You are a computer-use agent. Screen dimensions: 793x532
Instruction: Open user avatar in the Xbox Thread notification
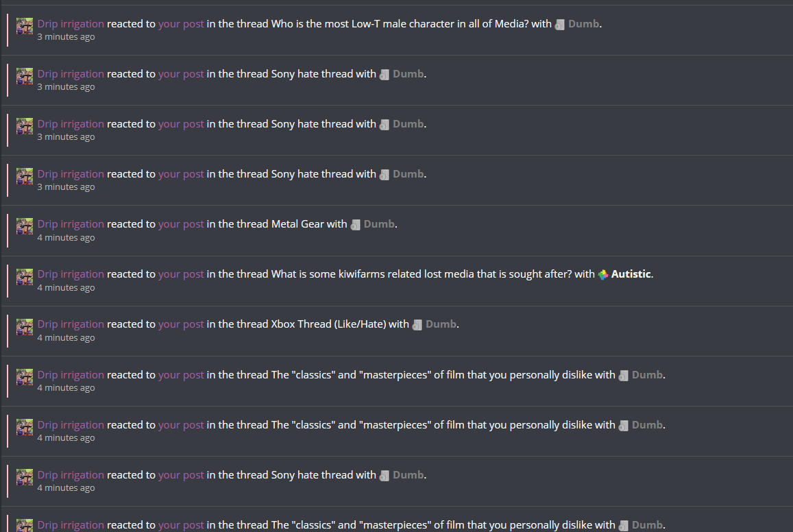pos(24,327)
